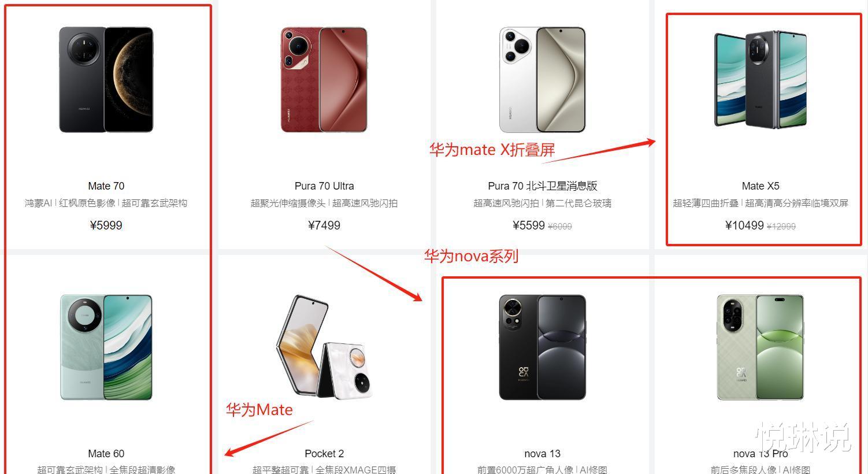Open the black Mate 70 phone image
Image resolution: width=868 pixels, height=474 pixels.
[106, 80]
